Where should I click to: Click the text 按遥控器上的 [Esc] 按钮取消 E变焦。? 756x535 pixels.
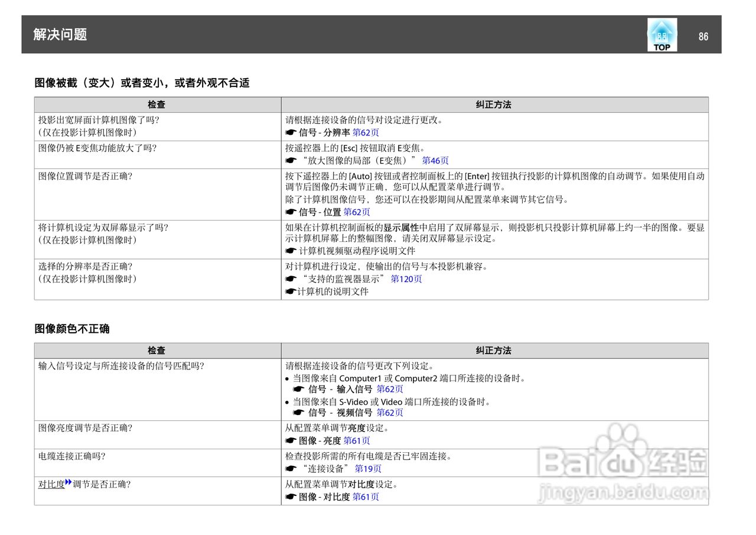tap(355, 147)
